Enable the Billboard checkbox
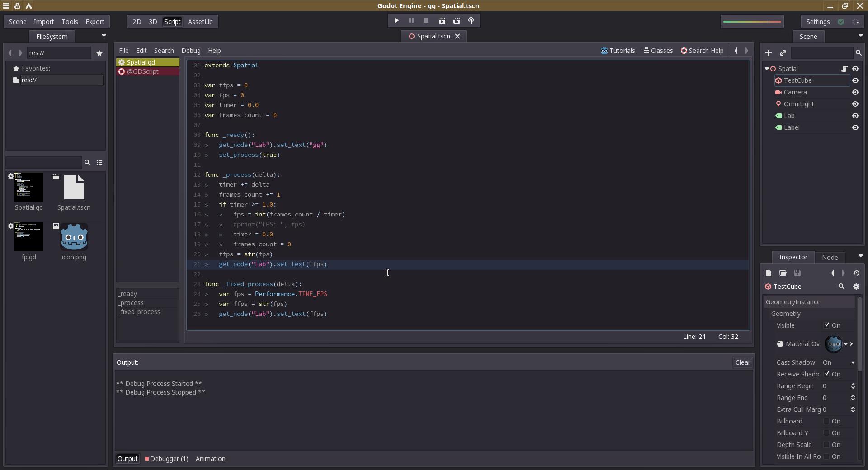Viewport: 868px width, 470px height. pos(826,421)
